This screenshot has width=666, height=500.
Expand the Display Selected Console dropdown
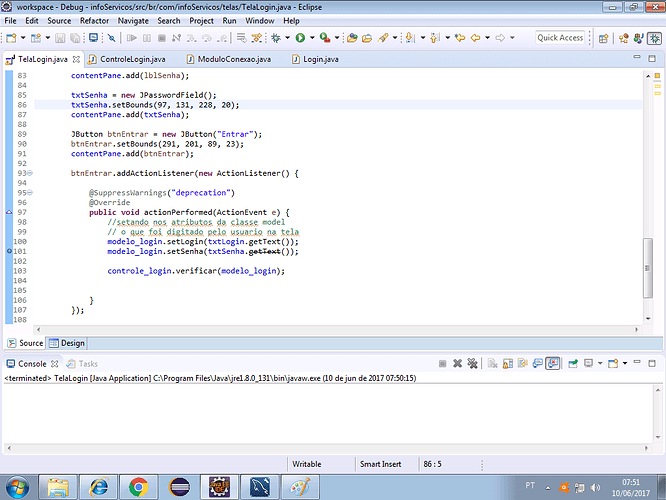pyautogui.click(x=598, y=365)
